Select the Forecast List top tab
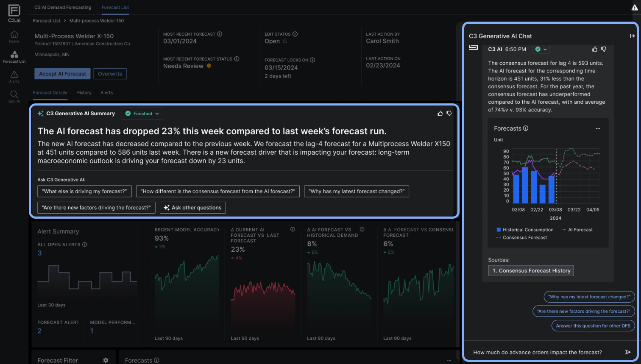641x364 pixels. pos(115,7)
